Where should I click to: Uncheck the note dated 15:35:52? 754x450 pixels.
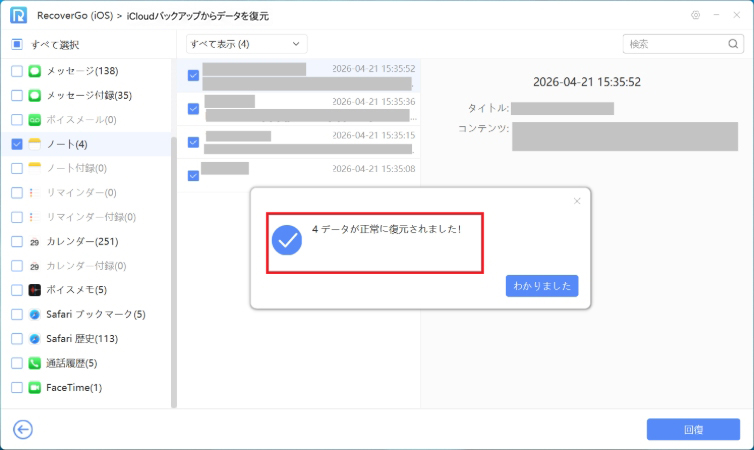click(x=193, y=75)
